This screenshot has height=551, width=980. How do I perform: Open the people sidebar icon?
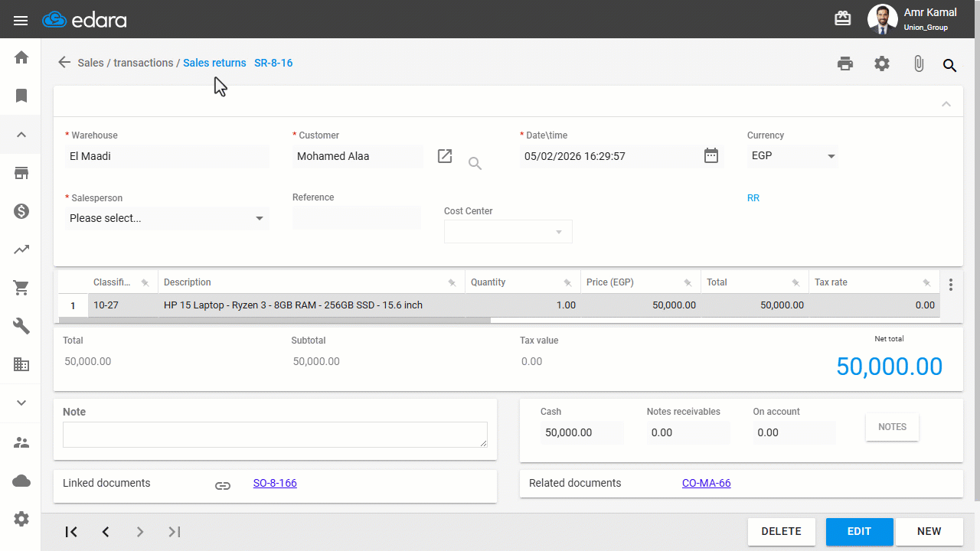[x=21, y=442]
